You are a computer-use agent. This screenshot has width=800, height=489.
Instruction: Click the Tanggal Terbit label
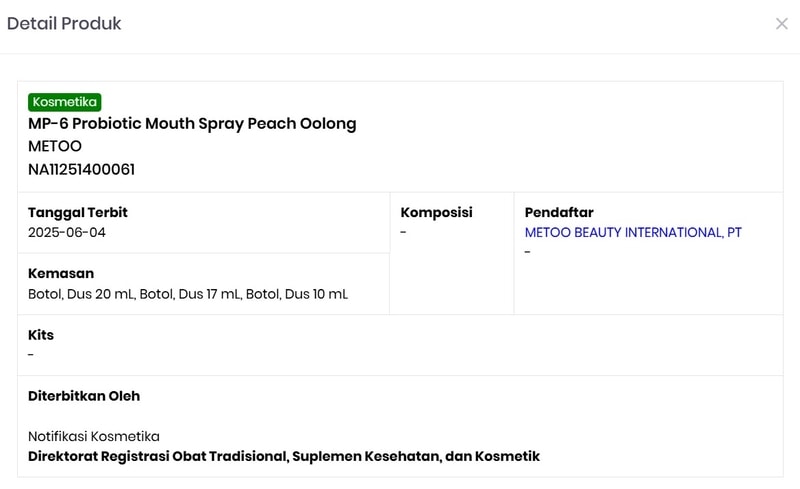click(78, 213)
